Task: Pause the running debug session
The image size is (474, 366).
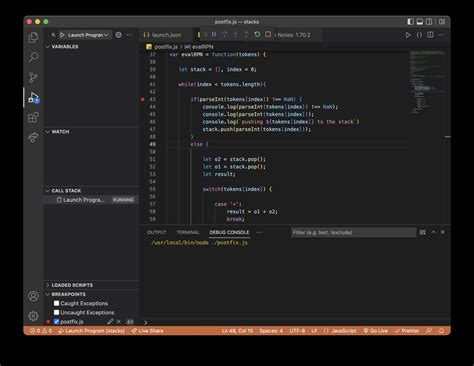Action: tap(214, 34)
